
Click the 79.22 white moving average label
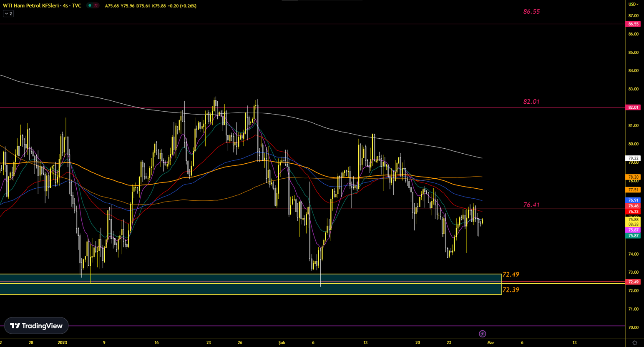coord(633,158)
